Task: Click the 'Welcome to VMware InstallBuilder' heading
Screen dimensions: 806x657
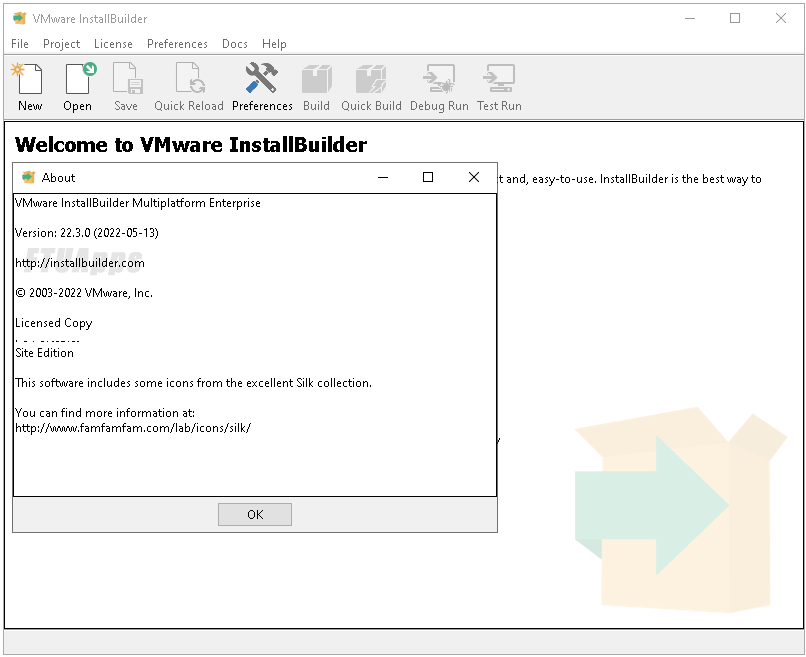Action: [x=191, y=145]
